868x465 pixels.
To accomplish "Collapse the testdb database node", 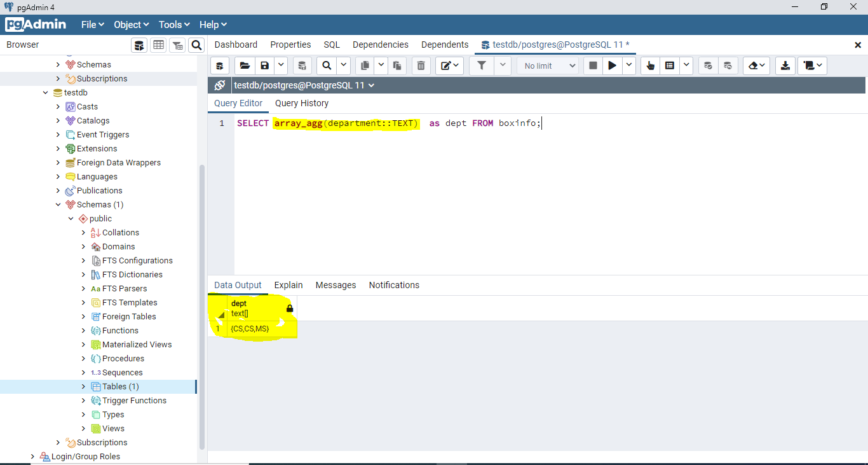I will [46, 93].
